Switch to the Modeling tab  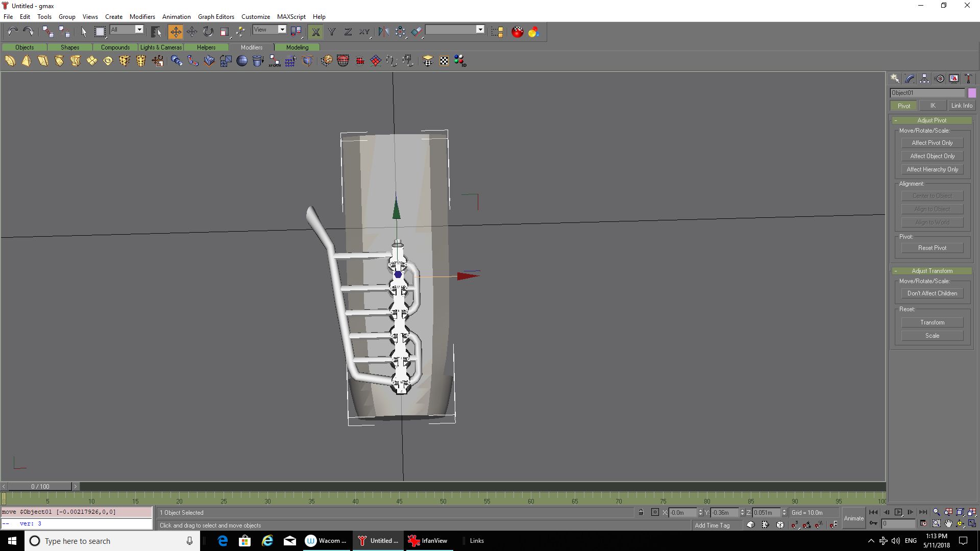[x=297, y=47]
